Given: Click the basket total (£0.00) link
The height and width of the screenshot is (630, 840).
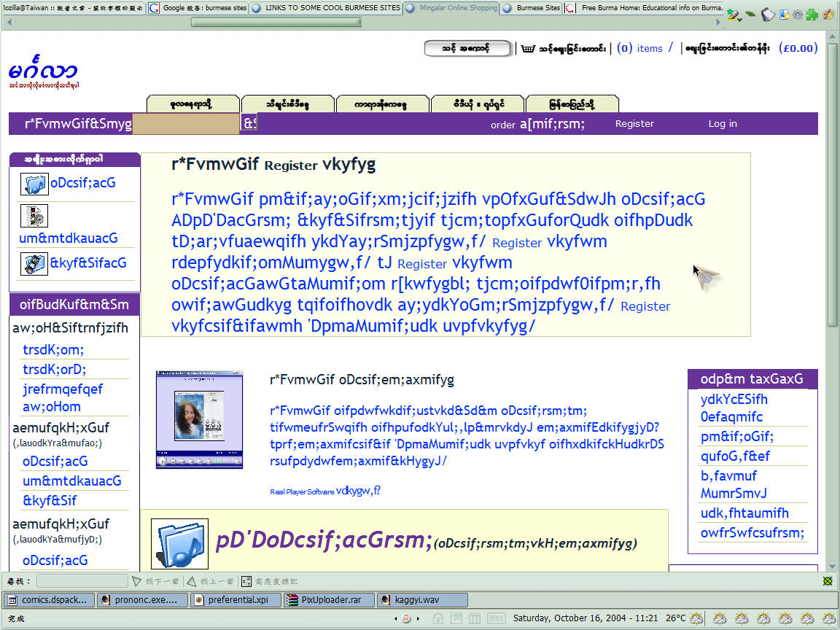Looking at the screenshot, I should pos(798,48).
